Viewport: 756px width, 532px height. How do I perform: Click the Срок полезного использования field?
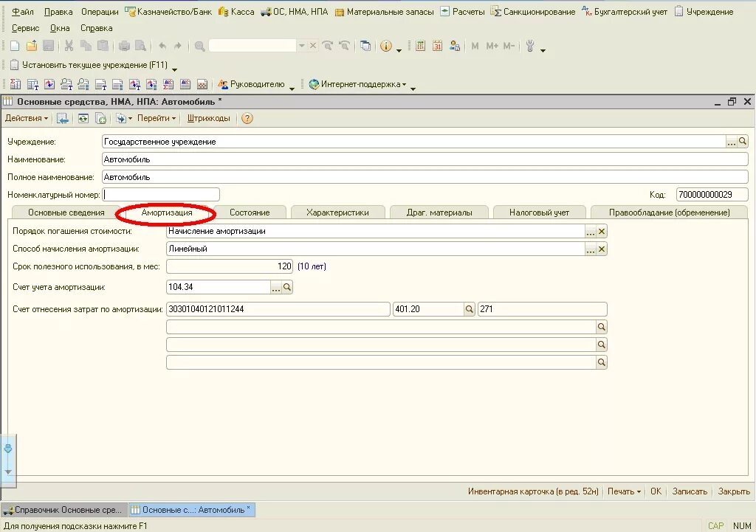click(230, 266)
